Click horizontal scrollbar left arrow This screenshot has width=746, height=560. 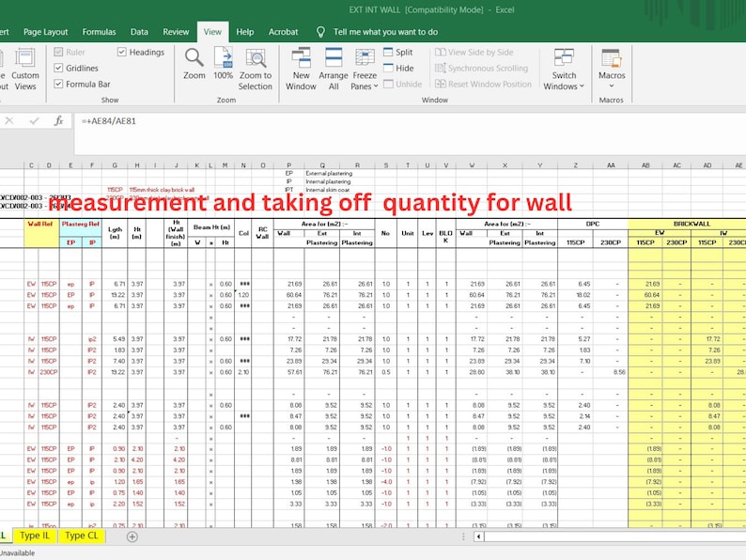tap(478, 537)
